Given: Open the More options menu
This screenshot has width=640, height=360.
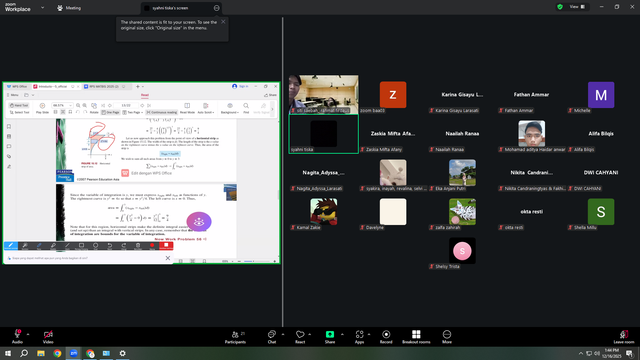Looking at the screenshot, I should tap(447, 337).
